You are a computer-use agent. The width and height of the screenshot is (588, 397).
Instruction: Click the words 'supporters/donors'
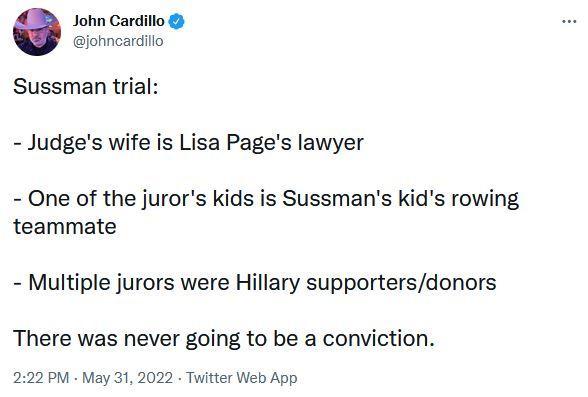tap(401, 283)
